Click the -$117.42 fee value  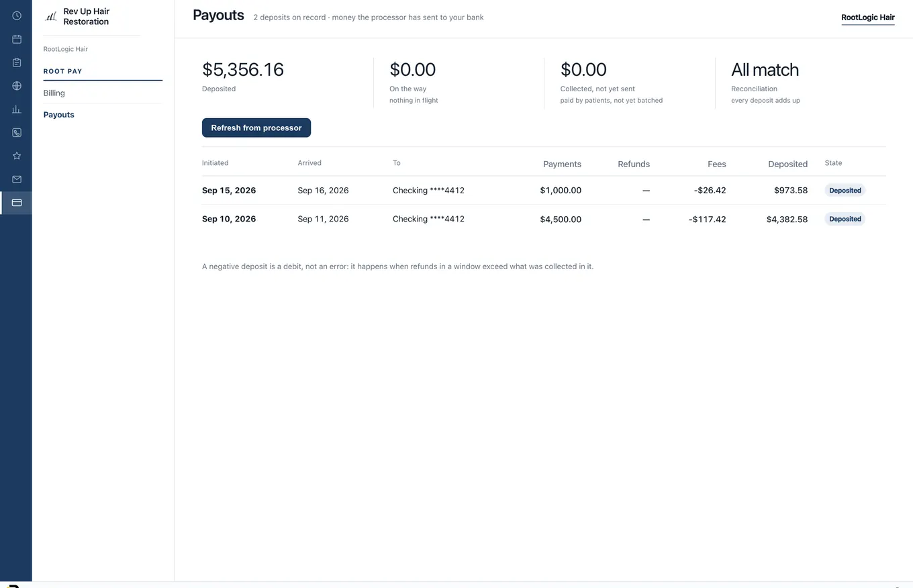click(x=707, y=219)
